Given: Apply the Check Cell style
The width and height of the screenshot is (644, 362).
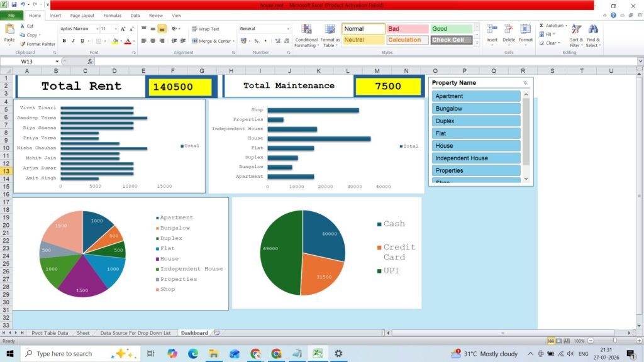Looking at the screenshot, I should tap(452, 40).
